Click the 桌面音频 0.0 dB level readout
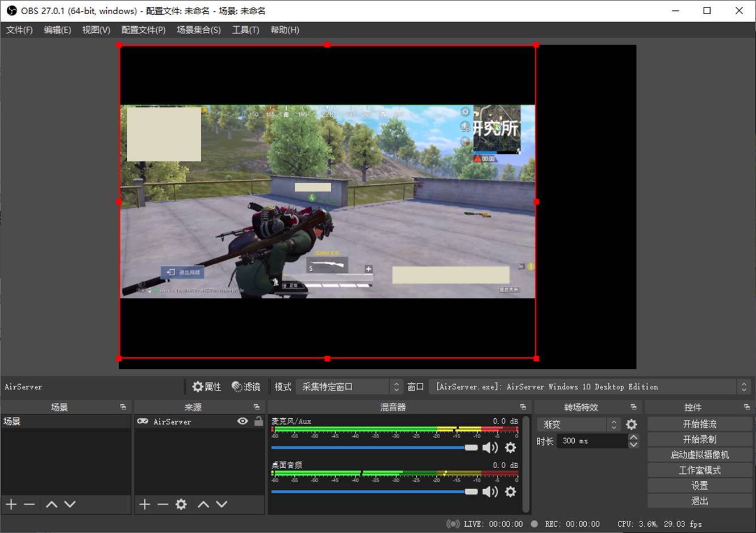The image size is (756, 533). (505, 465)
